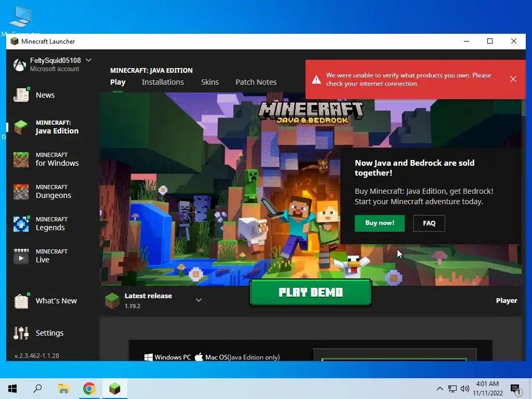Open File Explorer from the taskbar
The width and height of the screenshot is (532, 399).
tap(63, 389)
